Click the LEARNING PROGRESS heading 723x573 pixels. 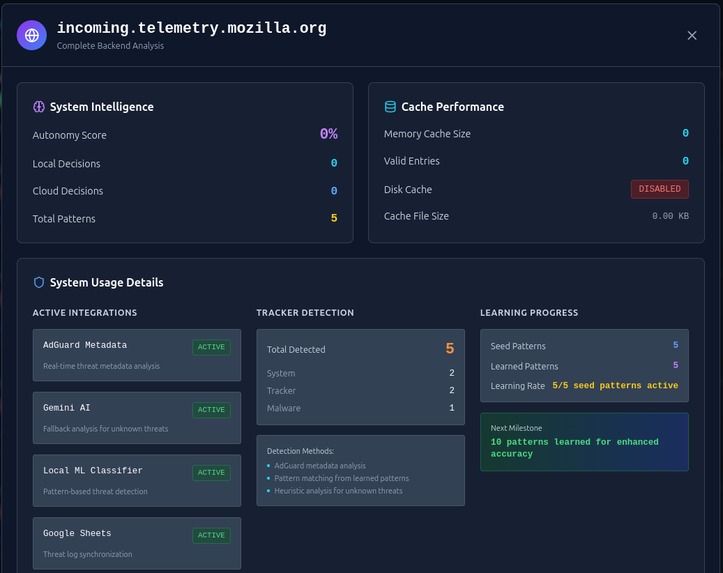tap(529, 313)
